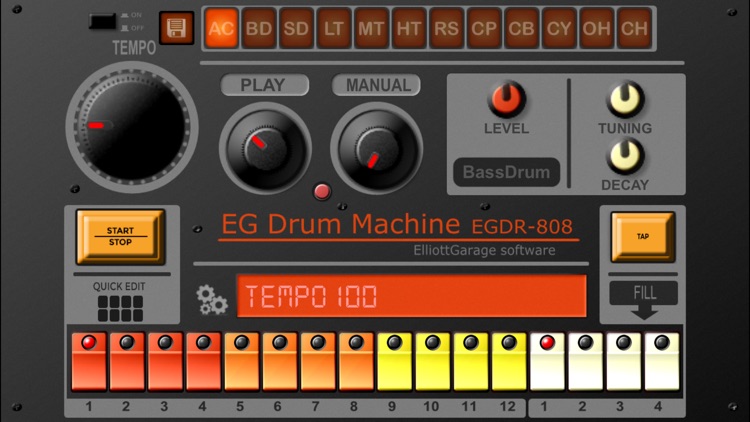Select the CP clap button
The width and height of the screenshot is (750, 422).
point(484,28)
